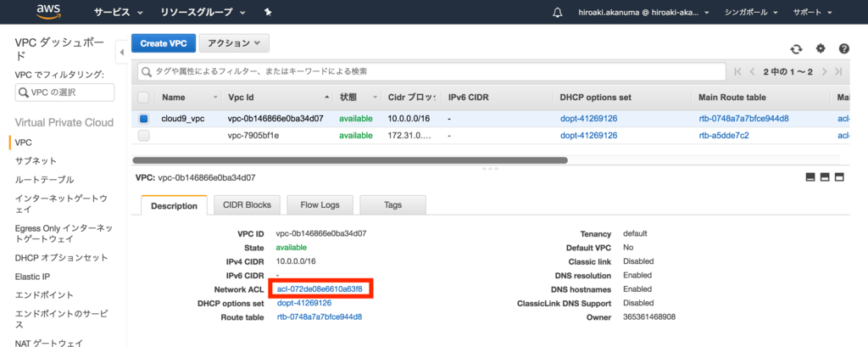Uncheck the cloud9_vpc row checkbox

point(143,119)
